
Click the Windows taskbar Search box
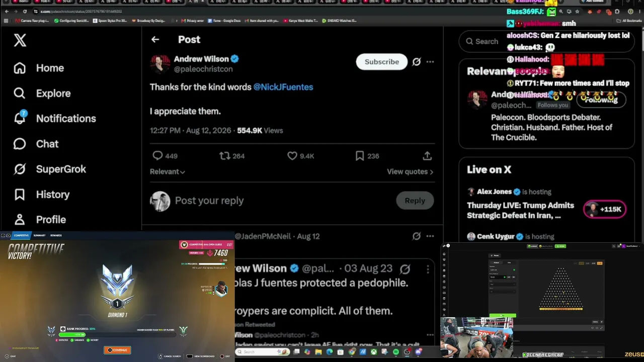(263, 352)
